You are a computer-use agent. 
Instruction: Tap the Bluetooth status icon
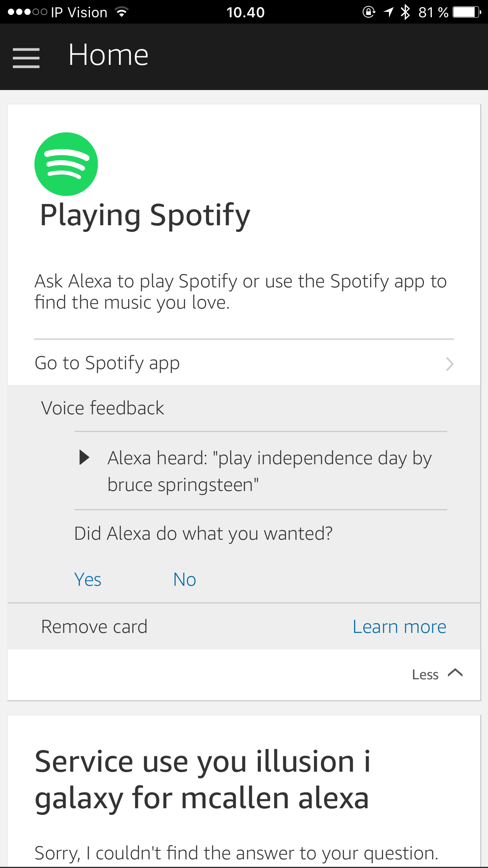tap(405, 12)
